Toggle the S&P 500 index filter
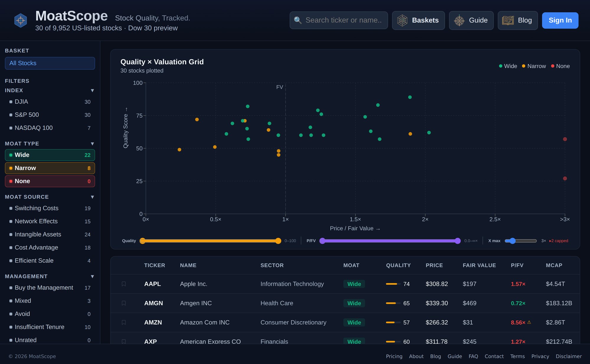 [x=50, y=115]
